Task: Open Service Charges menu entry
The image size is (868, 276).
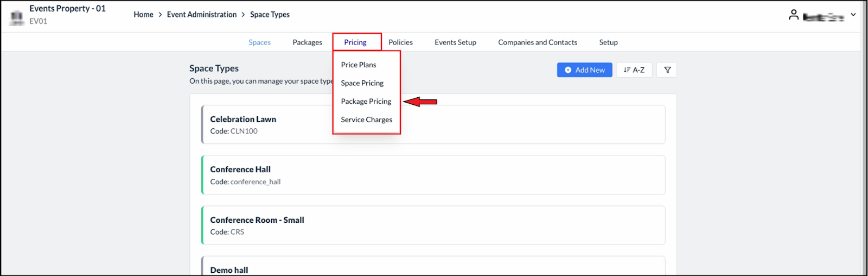Action: [x=366, y=120]
